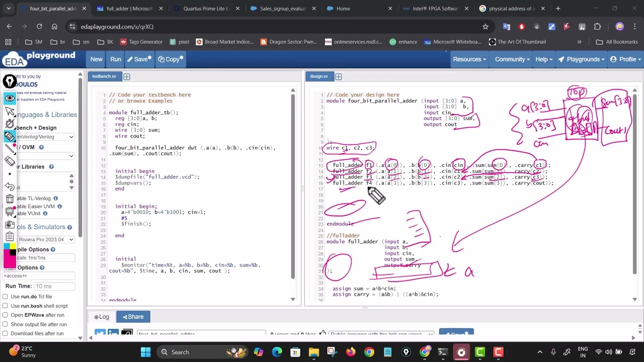Click the info icon next to Easier UVM
The height and width of the screenshot is (362, 644).
click(59, 207)
